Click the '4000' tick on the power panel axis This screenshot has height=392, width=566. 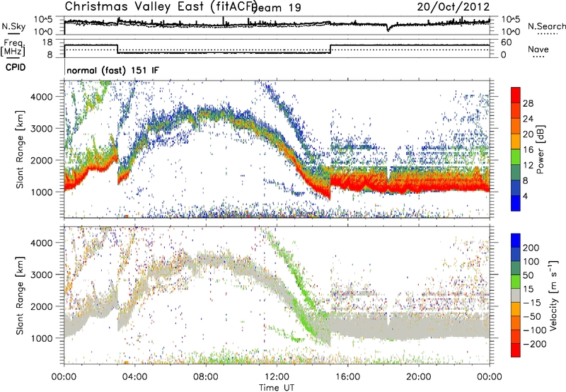(41, 97)
